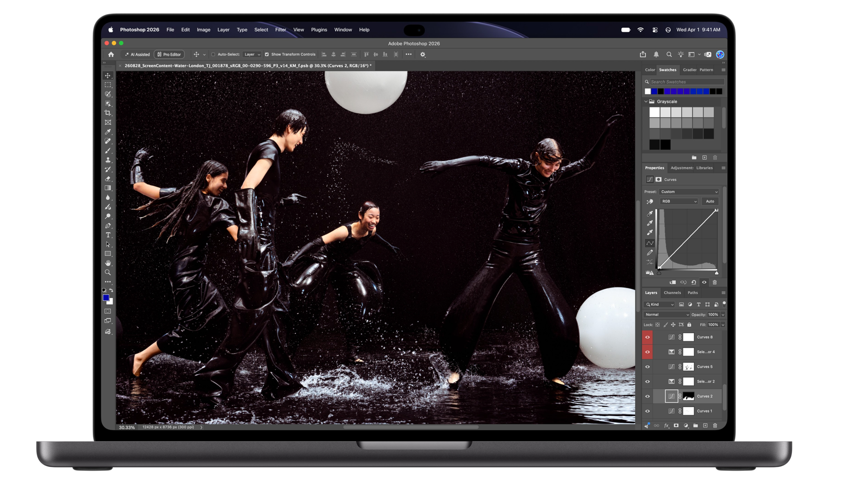Select the Brush tool

coord(108,150)
